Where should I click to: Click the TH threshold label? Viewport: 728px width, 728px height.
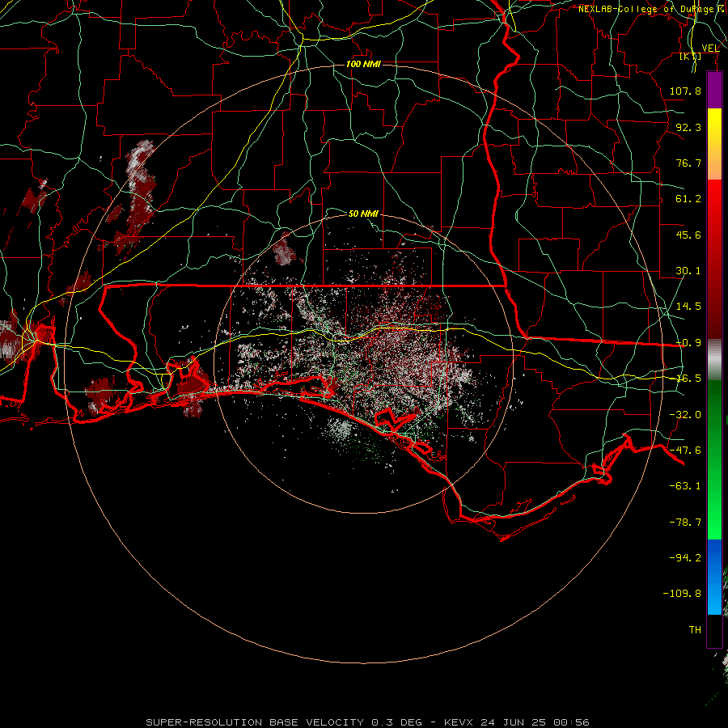tap(695, 630)
